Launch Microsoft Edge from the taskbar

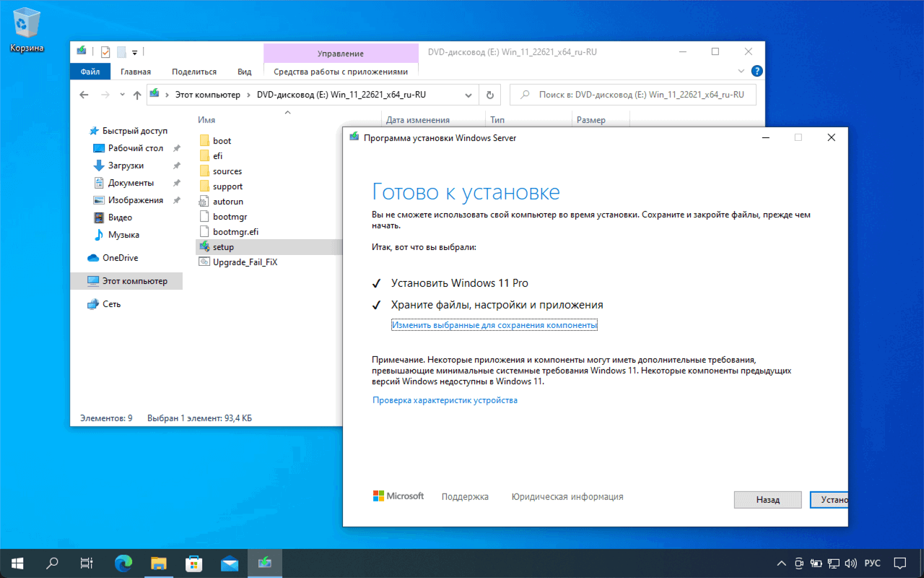(124, 563)
